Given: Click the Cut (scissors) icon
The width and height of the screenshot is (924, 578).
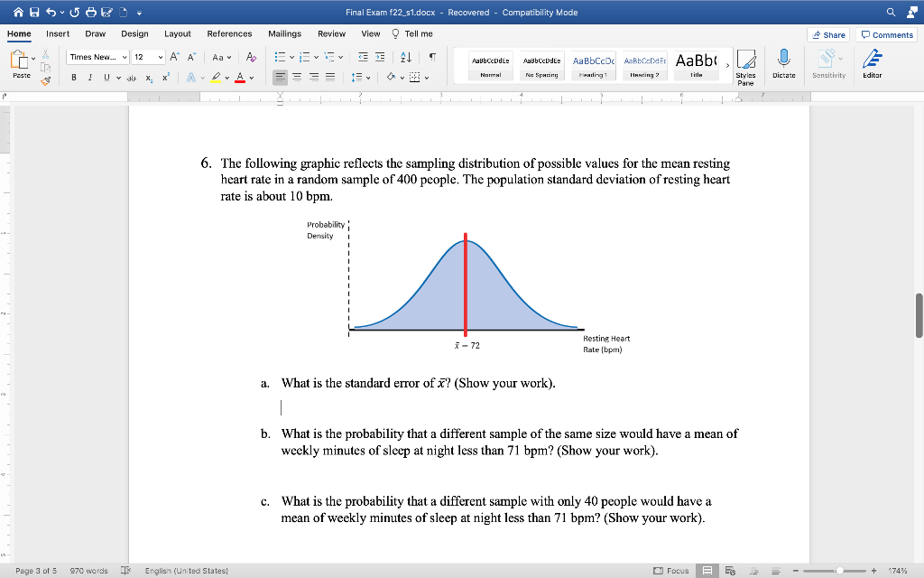Looking at the screenshot, I should (45, 54).
